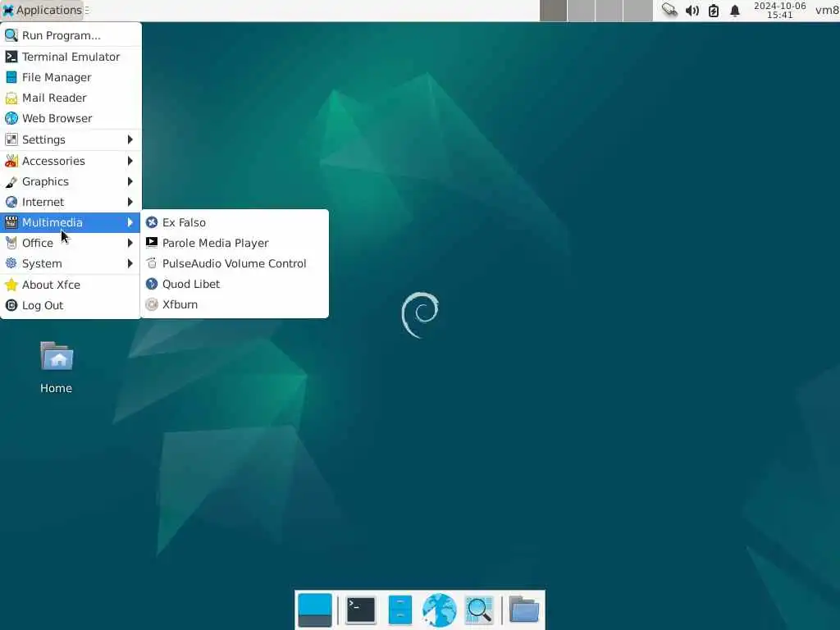Launch Ex Falso tag editor

click(235, 222)
